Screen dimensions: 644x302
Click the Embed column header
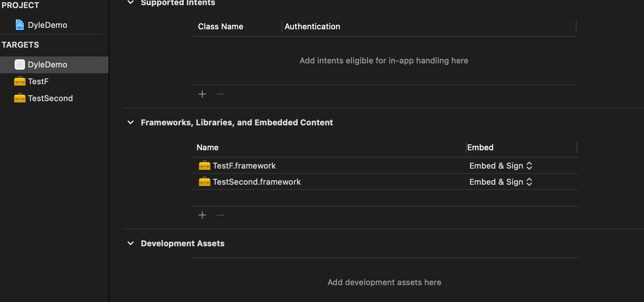click(x=480, y=147)
